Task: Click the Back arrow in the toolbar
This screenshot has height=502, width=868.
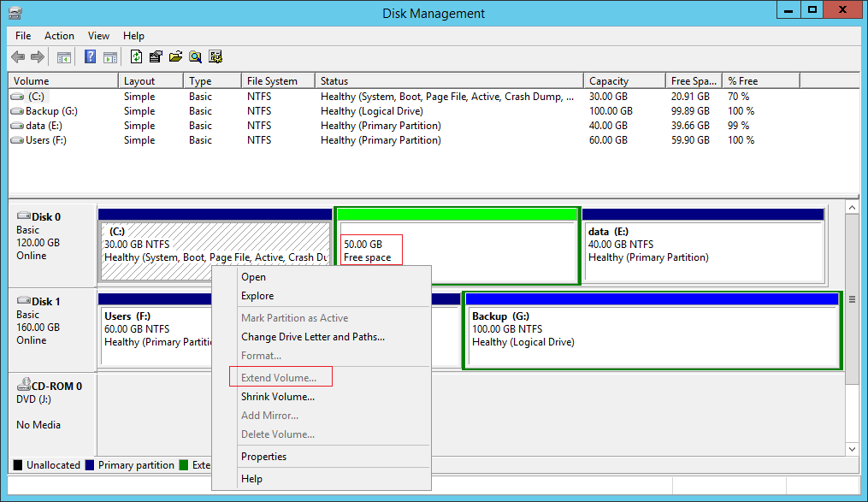Action: (18, 56)
